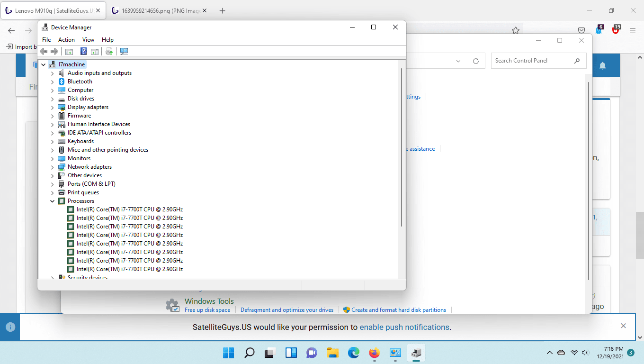The width and height of the screenshot is (644, 364).
Task: Expand the Display adapters chevron
Action: [x=53, y=107]
